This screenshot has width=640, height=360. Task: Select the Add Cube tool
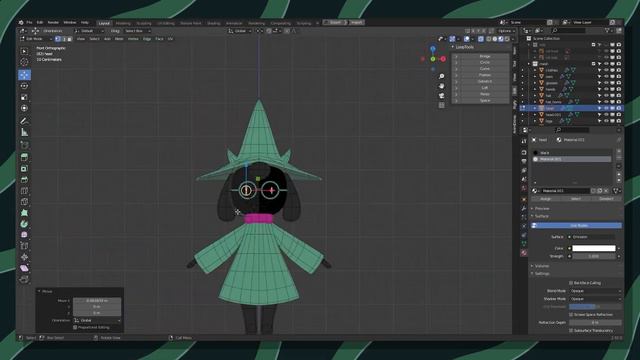[x=24, y=145]
